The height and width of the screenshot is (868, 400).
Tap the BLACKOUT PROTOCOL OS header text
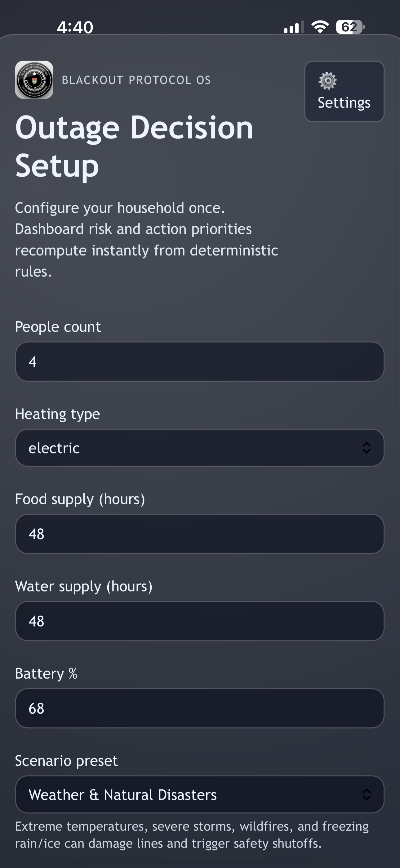click(136, 80)
